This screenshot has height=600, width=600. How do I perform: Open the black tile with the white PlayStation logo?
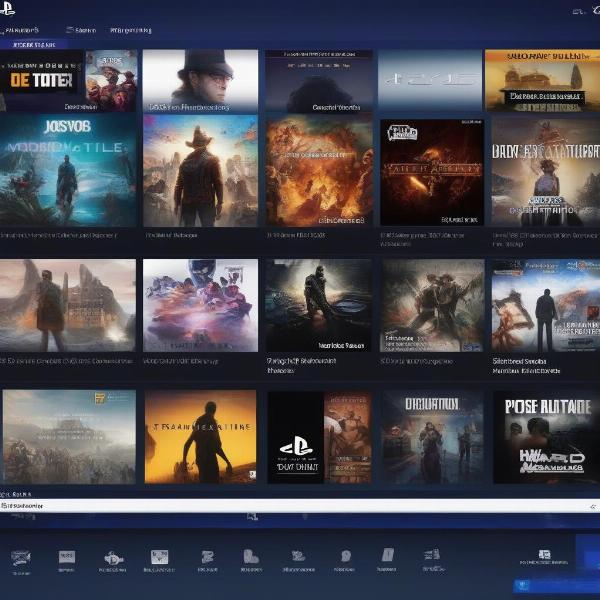click(295, 437)
